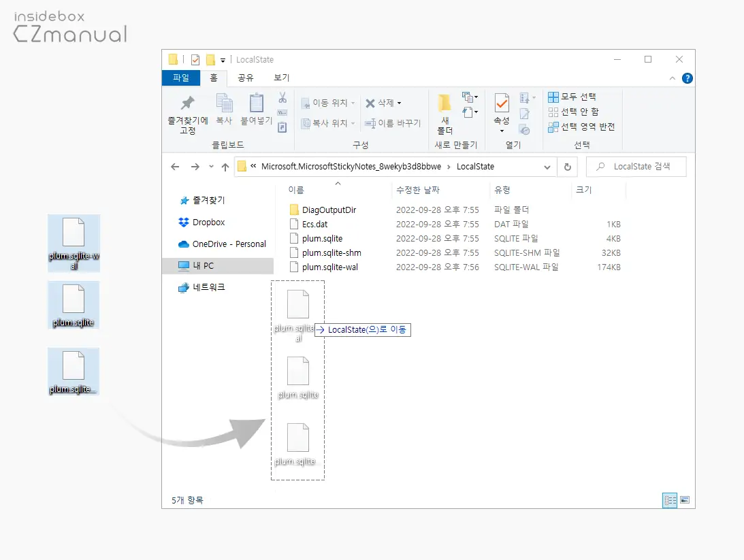Click the Copy icon in clipboard group

(225, 103)
